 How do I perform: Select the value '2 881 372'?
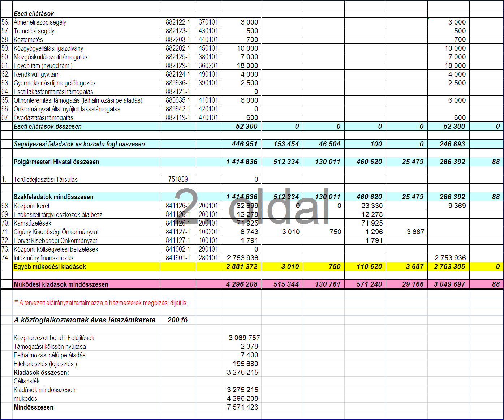pos(242,266)
